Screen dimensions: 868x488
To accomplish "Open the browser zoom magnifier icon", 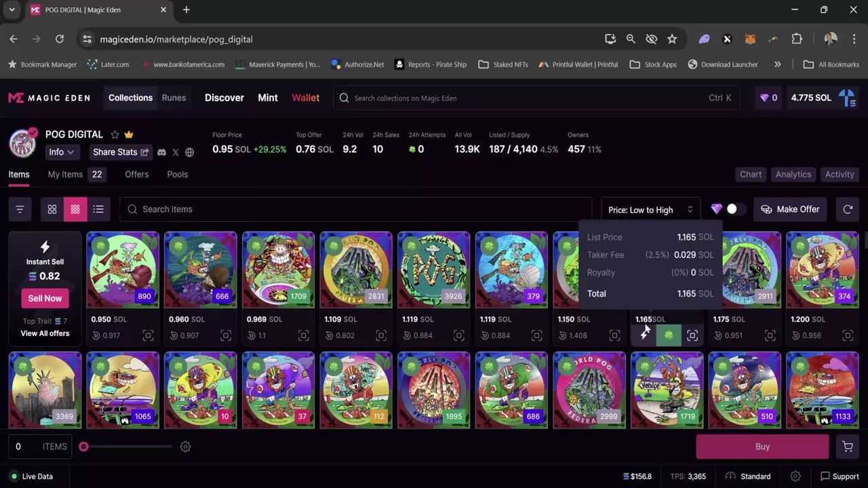I will [631, 39].
